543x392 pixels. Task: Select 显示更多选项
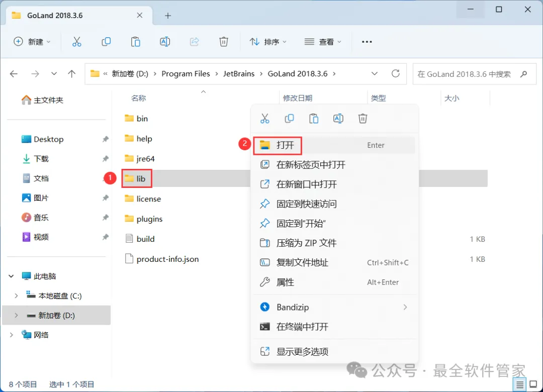point(334,352)
